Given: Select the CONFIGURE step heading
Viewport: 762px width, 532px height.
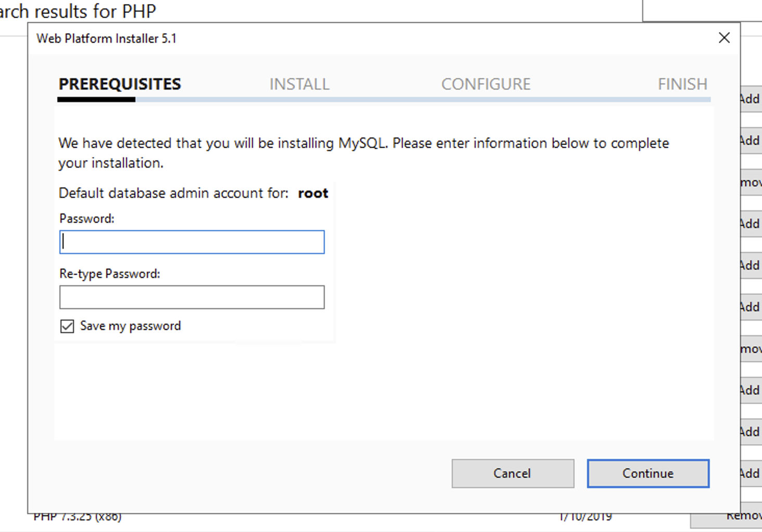Looking at the screenshot, I should (486, 84).
